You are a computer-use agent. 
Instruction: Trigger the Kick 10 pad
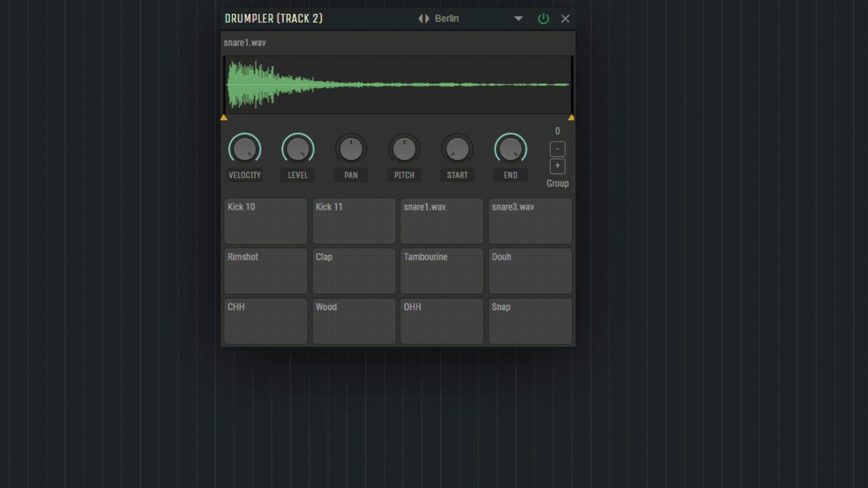click(x=265, y=221)
